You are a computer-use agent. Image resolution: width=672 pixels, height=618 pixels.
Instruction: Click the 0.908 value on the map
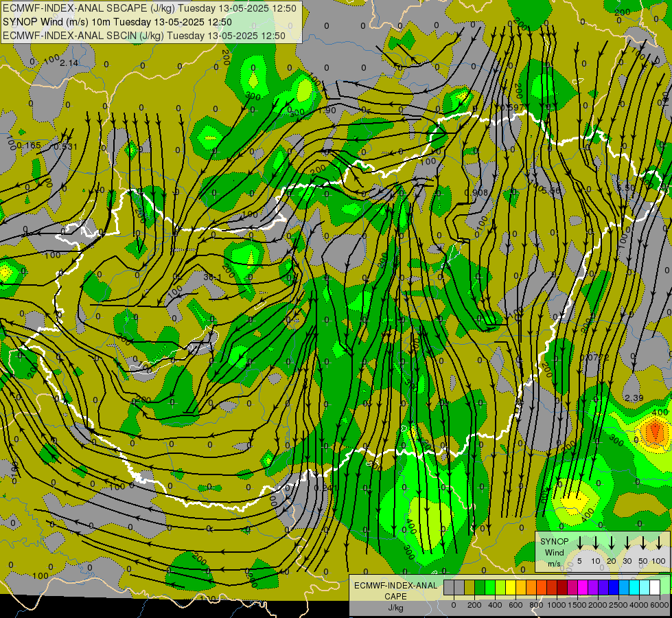point(476,192)
